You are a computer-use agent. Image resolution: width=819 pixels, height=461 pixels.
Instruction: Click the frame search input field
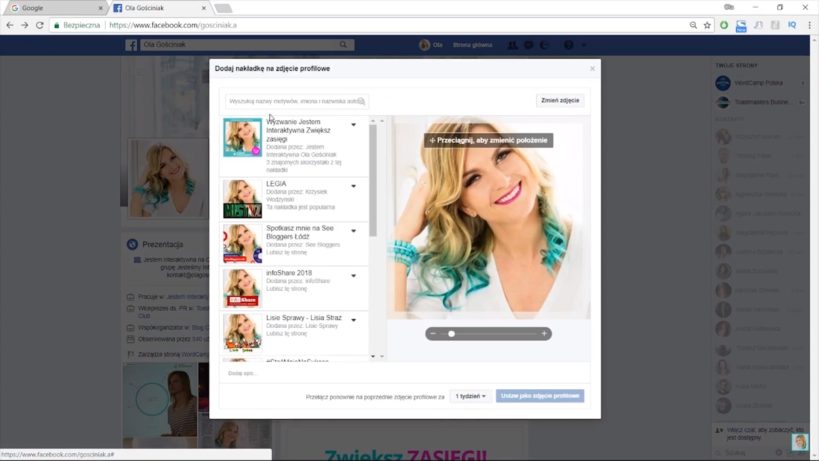(x=297, y=101)
